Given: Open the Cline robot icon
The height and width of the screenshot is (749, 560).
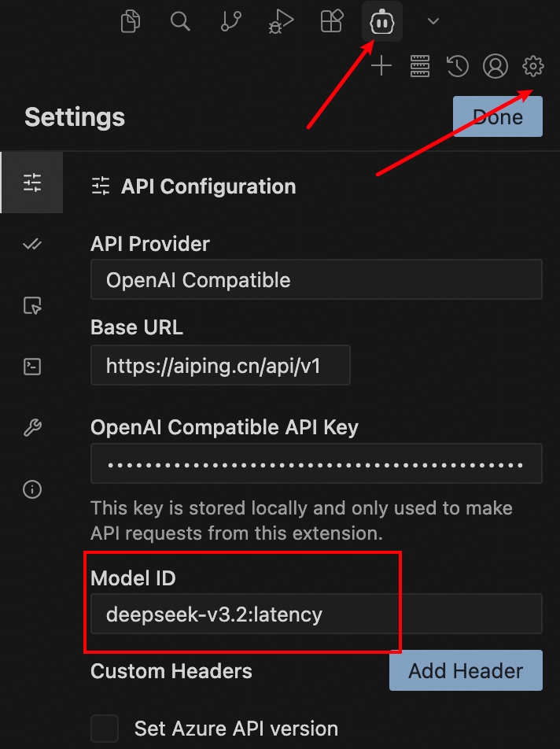Looking at the screenshot, I should click(x=382, y=22).
